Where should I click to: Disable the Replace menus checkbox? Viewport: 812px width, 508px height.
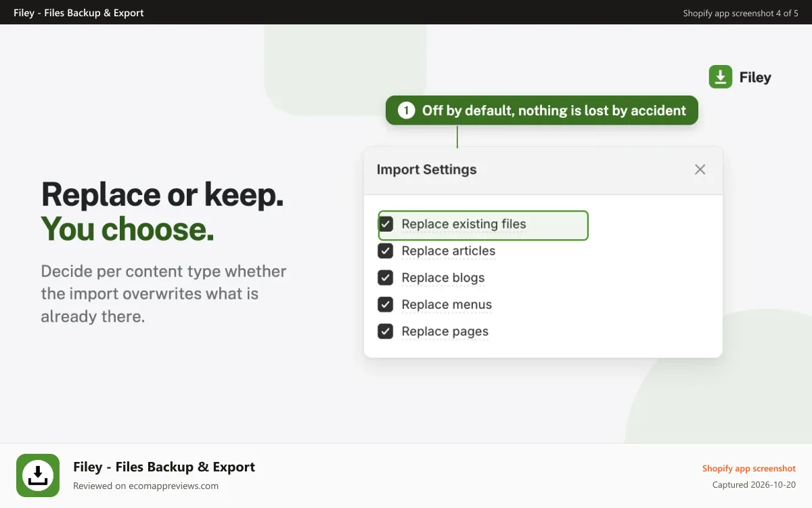tap(386, 305)
